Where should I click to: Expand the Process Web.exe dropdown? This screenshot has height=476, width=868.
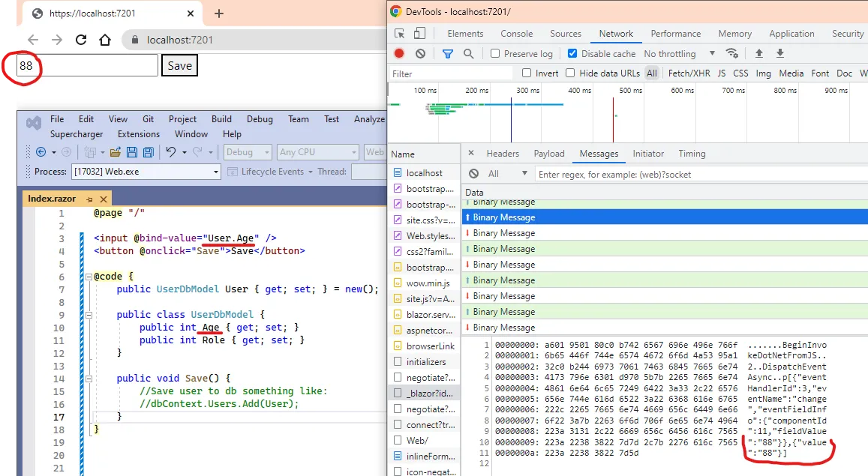[x=216, y=172]
